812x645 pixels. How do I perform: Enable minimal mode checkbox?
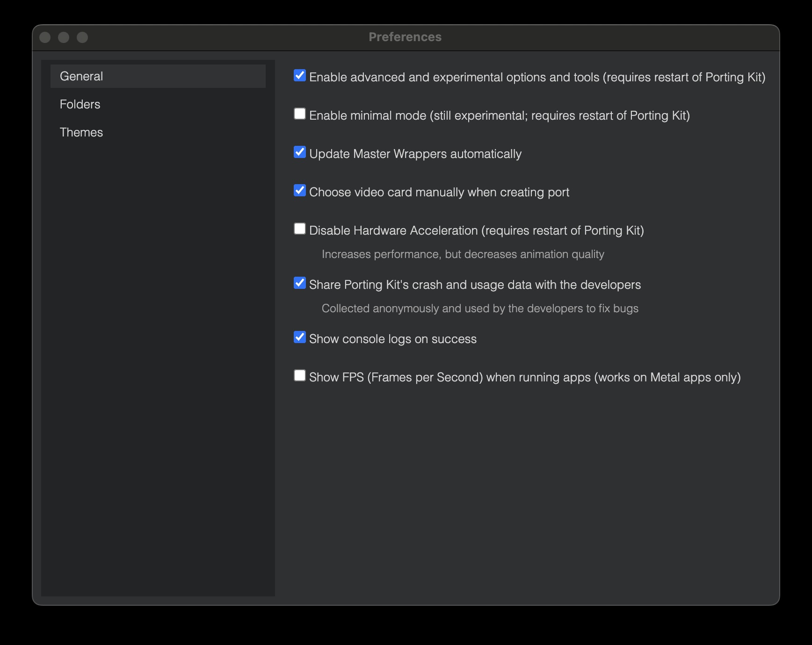pyautogui.click(x=300, y=114)
